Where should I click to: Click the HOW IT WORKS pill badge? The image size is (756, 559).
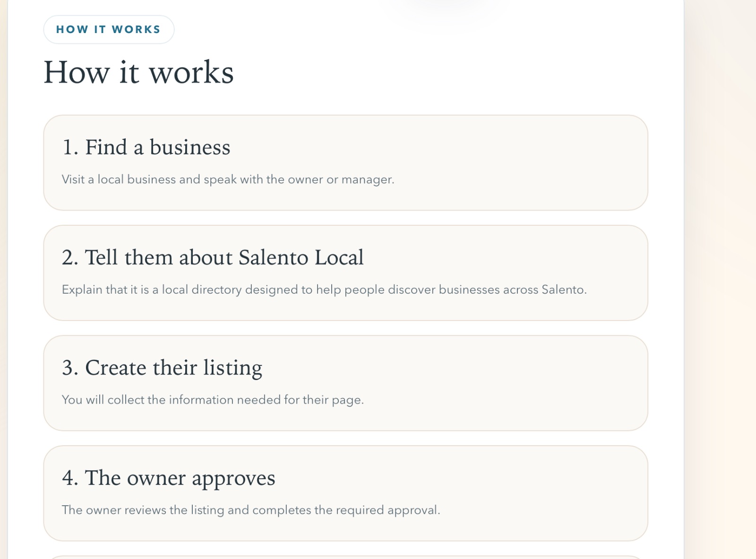(109, 29)
